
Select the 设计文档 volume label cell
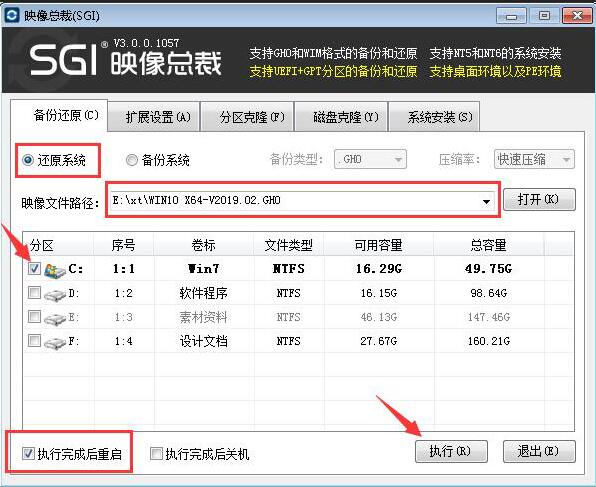tap(203, 341)
